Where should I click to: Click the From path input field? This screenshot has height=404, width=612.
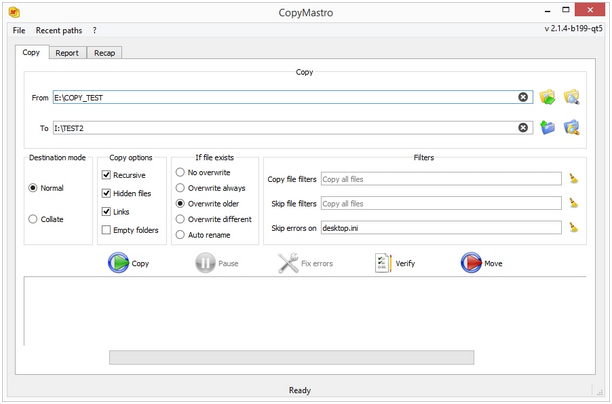293,97
